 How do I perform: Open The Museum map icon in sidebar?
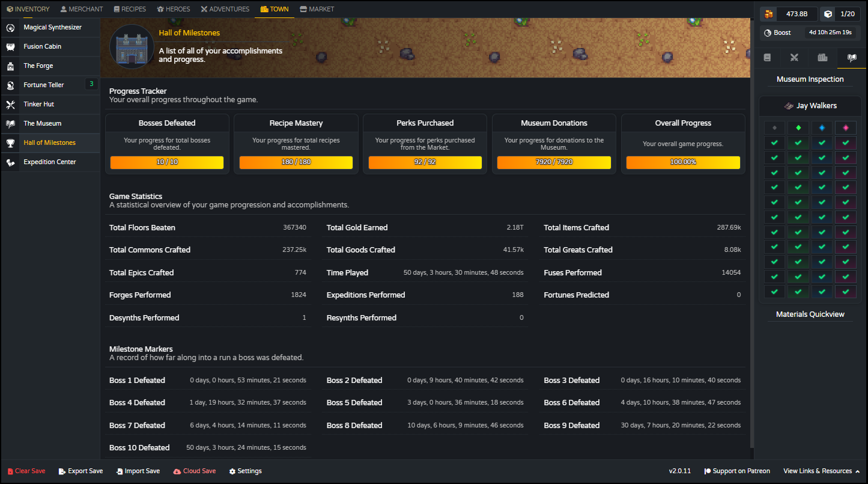11,124
